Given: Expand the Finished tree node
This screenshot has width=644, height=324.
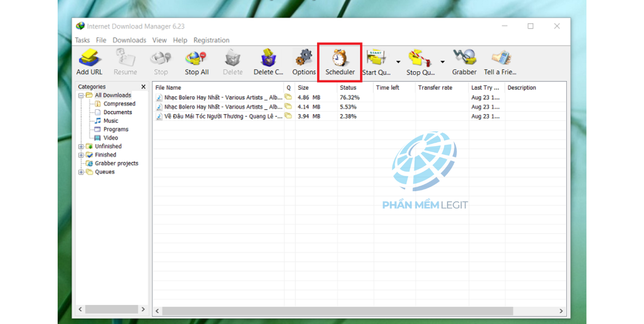Looking at the screenshot, I should tap(81, 155).
